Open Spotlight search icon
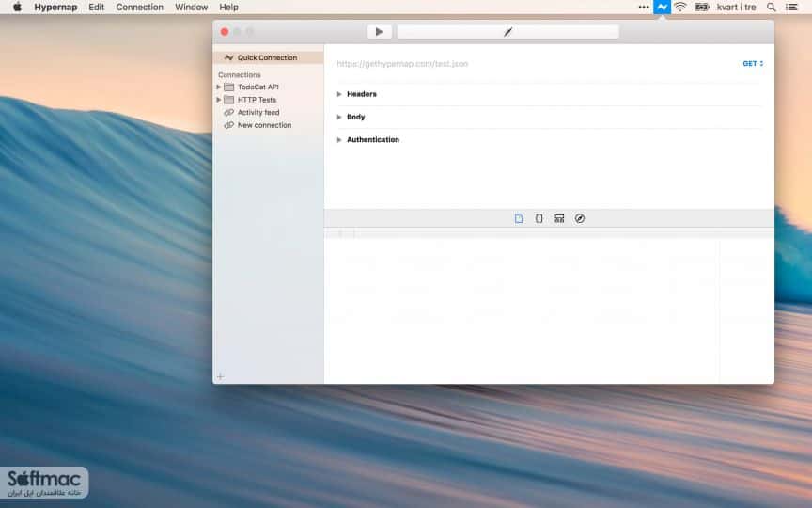The height and width of the screenshot is (508, 812). click(x=771, y=8)
